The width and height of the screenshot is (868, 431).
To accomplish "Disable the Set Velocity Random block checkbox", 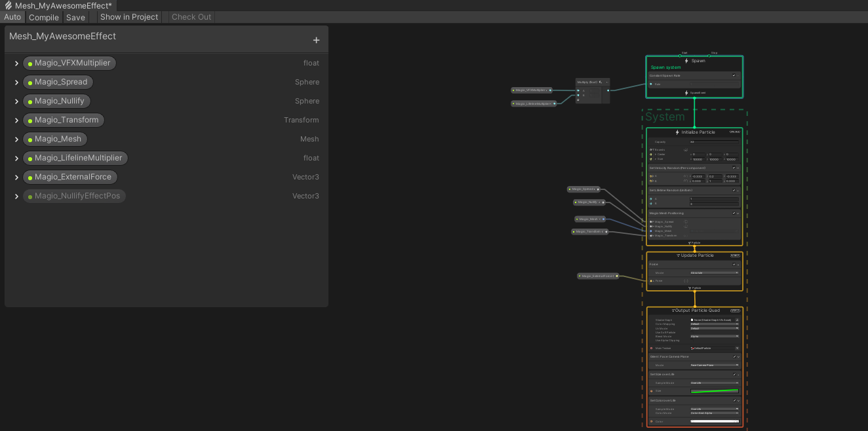I will click(x=734, y=168).
